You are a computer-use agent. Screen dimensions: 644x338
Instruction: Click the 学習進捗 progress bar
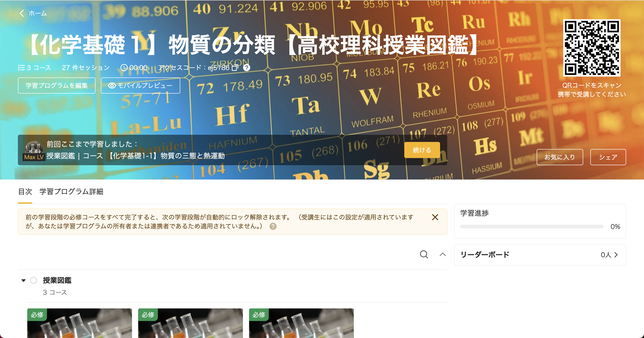[532, 227]
